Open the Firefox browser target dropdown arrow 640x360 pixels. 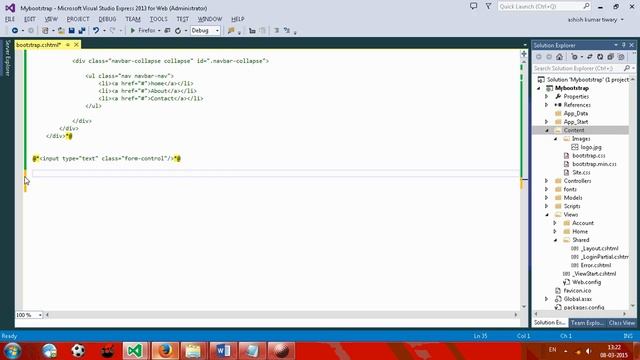(x=159, y=31)
